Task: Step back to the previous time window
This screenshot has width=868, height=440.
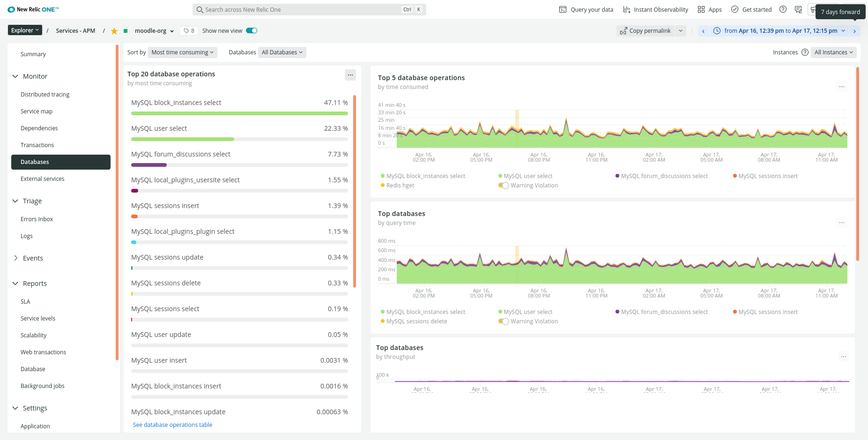Action: [703, 31]
